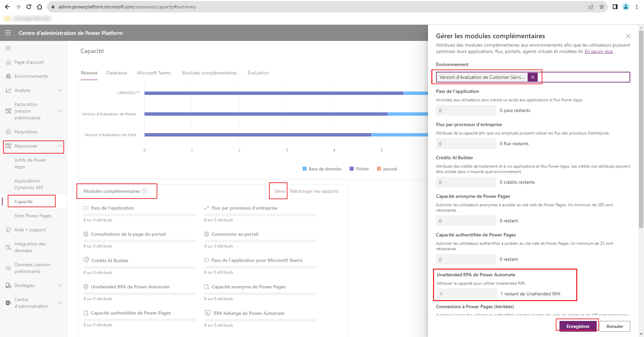Click the browser address bar URL
The width and height of the screenshot is (644, 337).
[127, 7]
